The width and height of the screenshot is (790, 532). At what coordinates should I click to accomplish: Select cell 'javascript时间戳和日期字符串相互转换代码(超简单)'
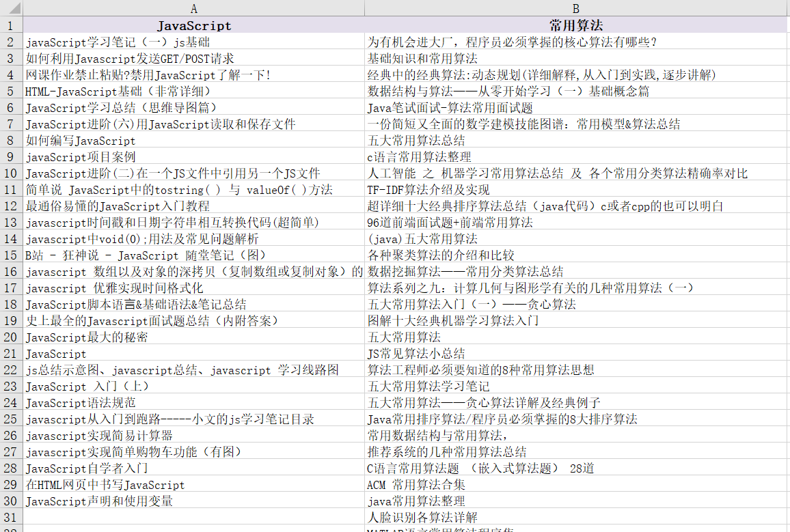pos(194,222)
